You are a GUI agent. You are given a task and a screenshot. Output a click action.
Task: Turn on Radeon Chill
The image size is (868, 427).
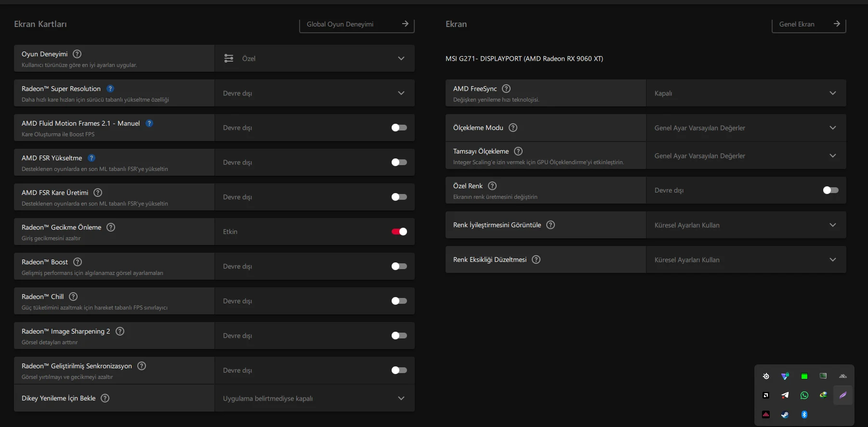point(399,301)
